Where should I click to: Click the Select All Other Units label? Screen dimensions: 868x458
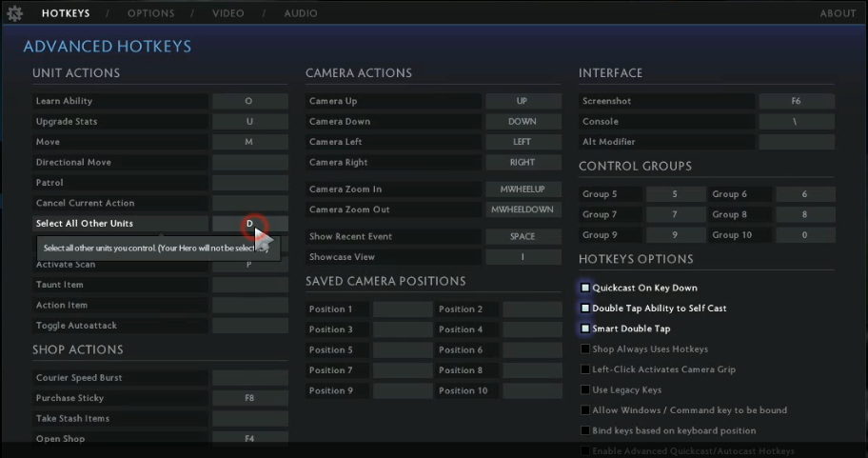pos(85,223)
